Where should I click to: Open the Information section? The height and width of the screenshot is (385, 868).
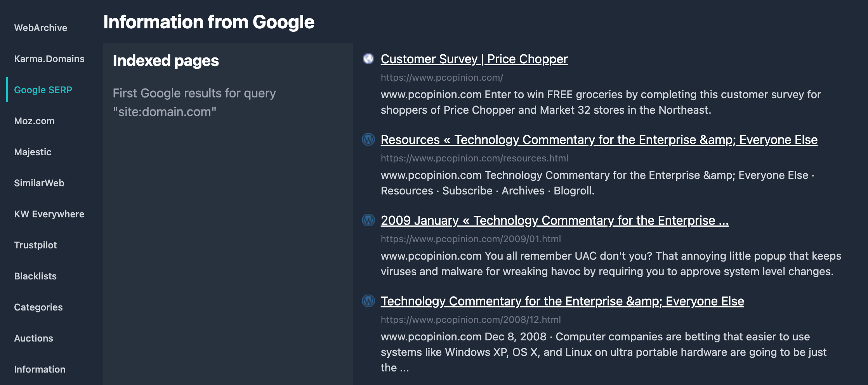[x=40, y=369]
